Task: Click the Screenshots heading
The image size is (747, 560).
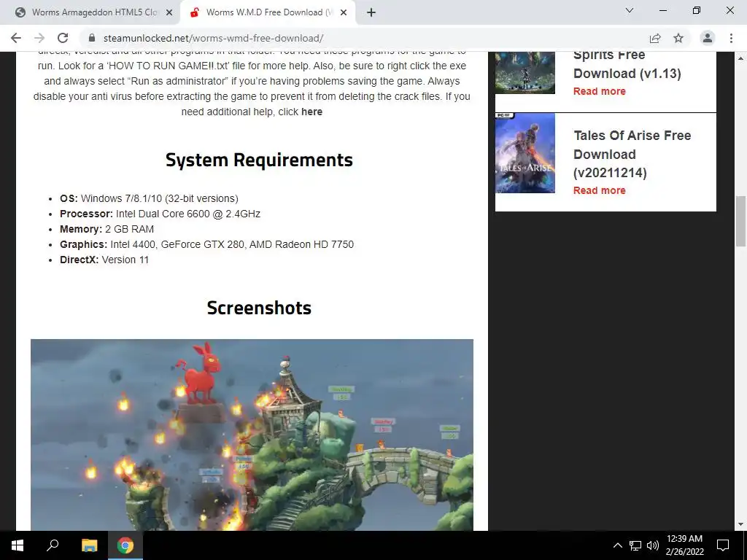Action: point(259,308)
